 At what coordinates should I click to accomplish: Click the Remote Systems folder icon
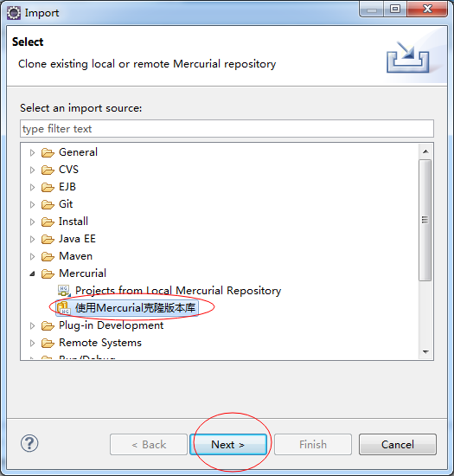click(x=48, y=343)
